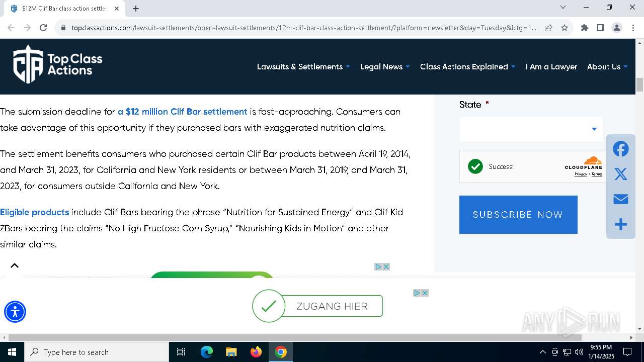
Task: Close the ZUGANG HIER ad banner
Action: (425, 293)
